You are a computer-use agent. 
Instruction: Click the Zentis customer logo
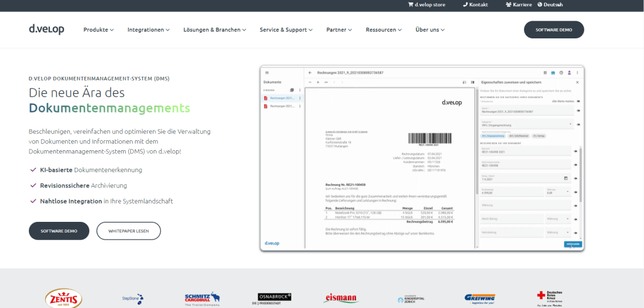(x=64, y=299)
